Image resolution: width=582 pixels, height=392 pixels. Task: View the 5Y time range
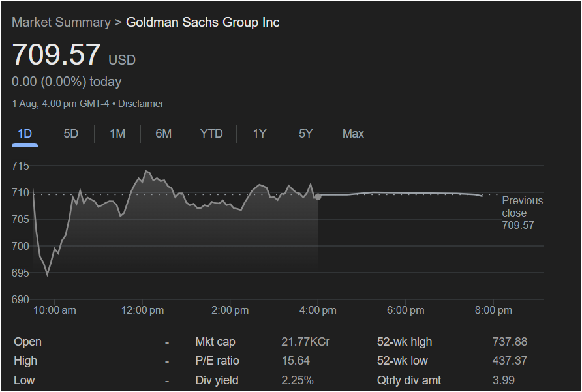pos(306,134)
